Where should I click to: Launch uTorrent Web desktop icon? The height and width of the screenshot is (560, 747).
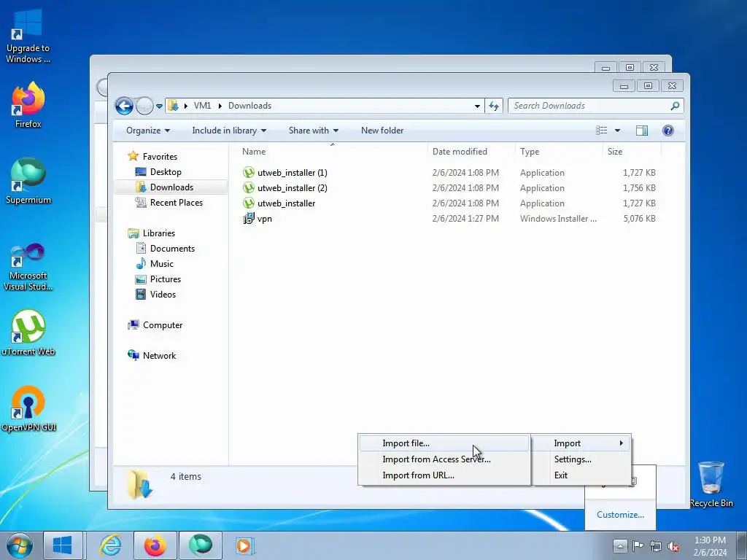[x=28, y=332]
